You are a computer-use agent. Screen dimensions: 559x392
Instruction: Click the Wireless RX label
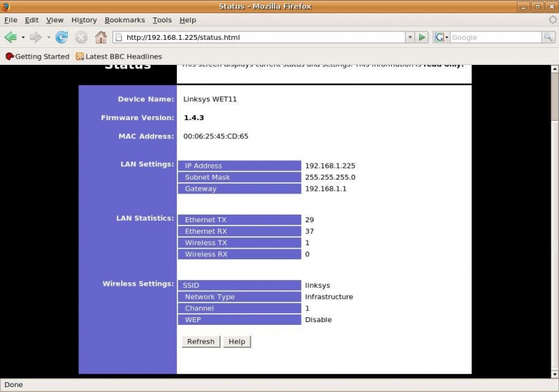pyautogui.click(x=206, y=254)
